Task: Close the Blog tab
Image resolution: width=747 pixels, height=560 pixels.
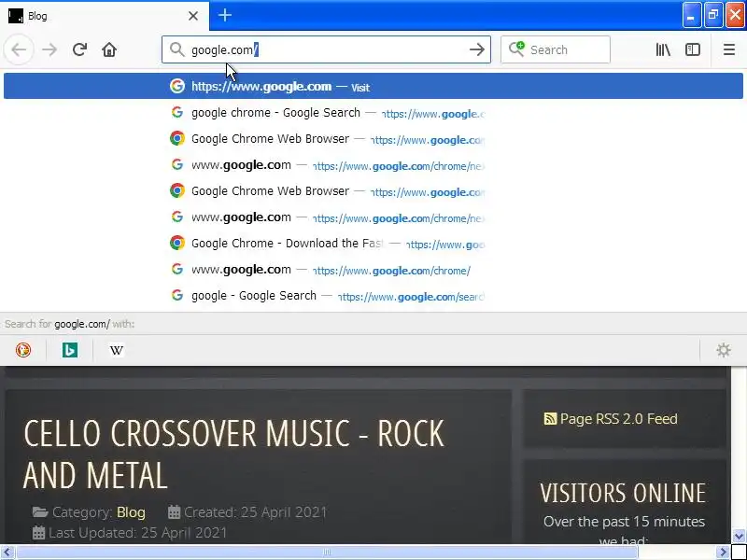Action: (x=193, y=16)
